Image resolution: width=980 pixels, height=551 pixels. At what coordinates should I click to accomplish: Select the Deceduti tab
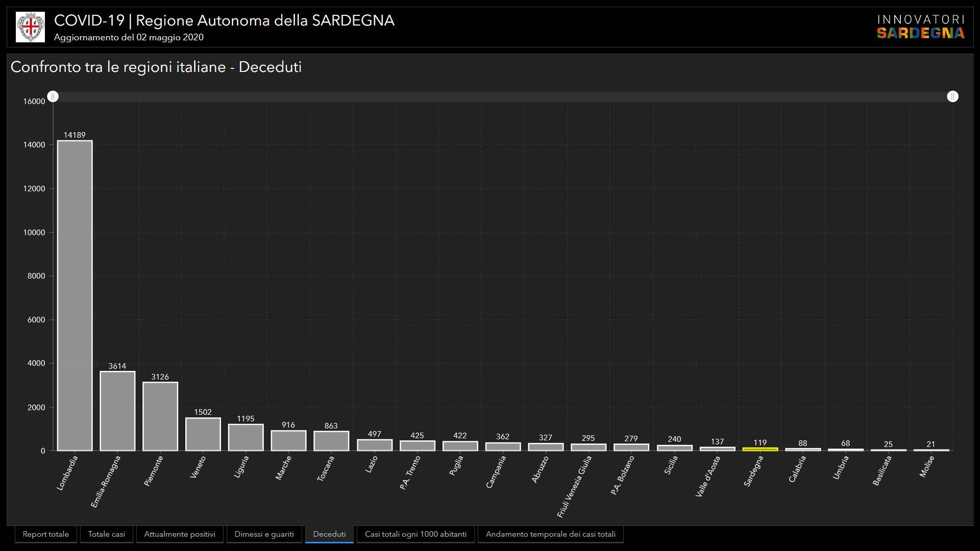[329, 534]
